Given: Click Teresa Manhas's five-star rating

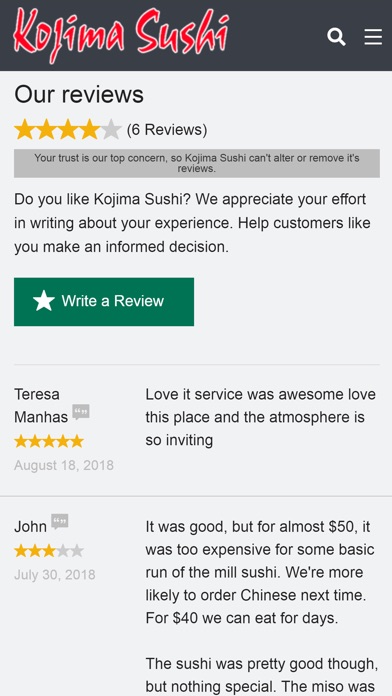Looking at the screenshot, I should (49, 441).
